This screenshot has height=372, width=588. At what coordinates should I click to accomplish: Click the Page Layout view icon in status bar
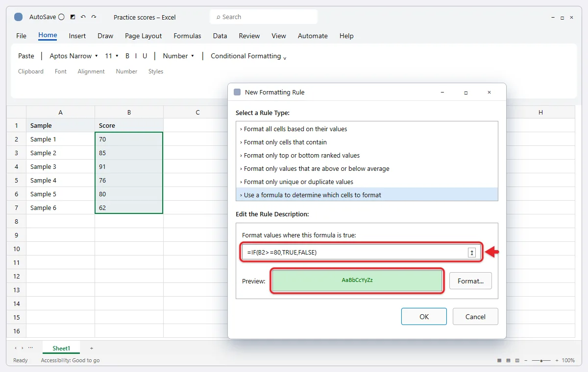[508, 360]
